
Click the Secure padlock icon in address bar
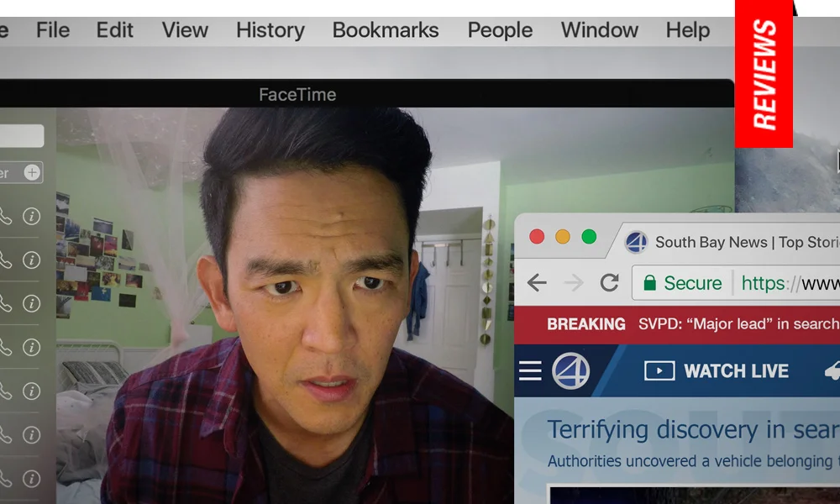648,283
